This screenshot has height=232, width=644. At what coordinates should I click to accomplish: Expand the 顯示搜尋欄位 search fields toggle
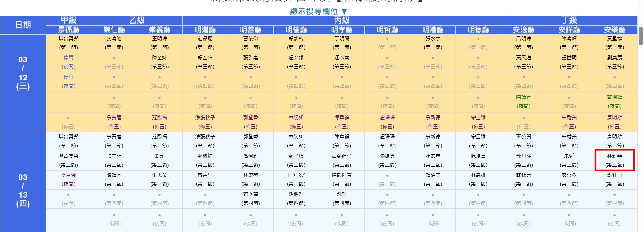pyautogui.click(x=318, y=11)
